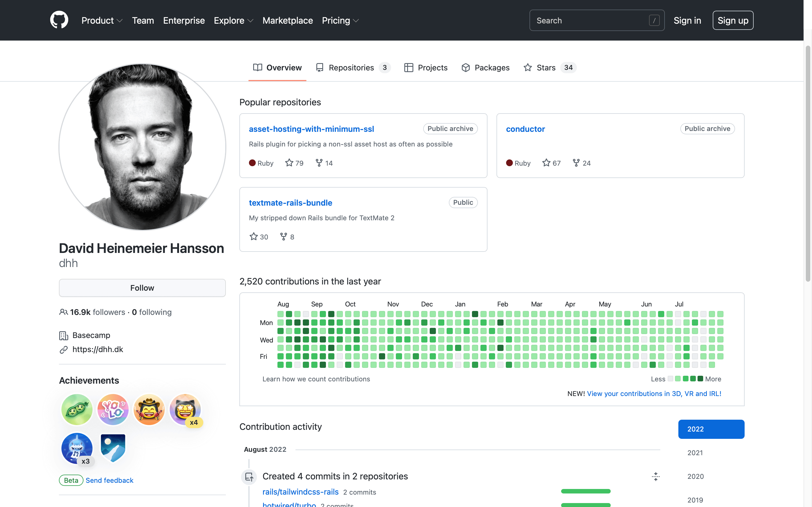
Task: Click the followers/people icon
Action: [63, 312]
